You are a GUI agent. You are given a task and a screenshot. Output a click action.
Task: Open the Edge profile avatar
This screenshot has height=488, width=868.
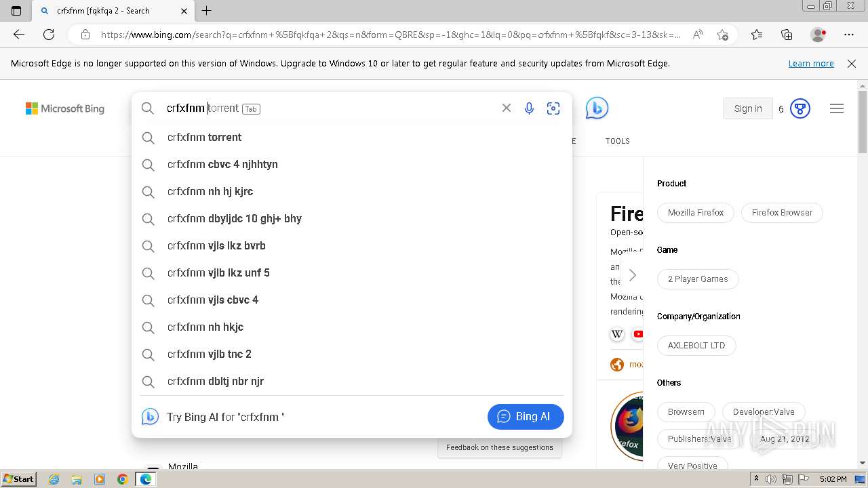click(x=818, y=35)
